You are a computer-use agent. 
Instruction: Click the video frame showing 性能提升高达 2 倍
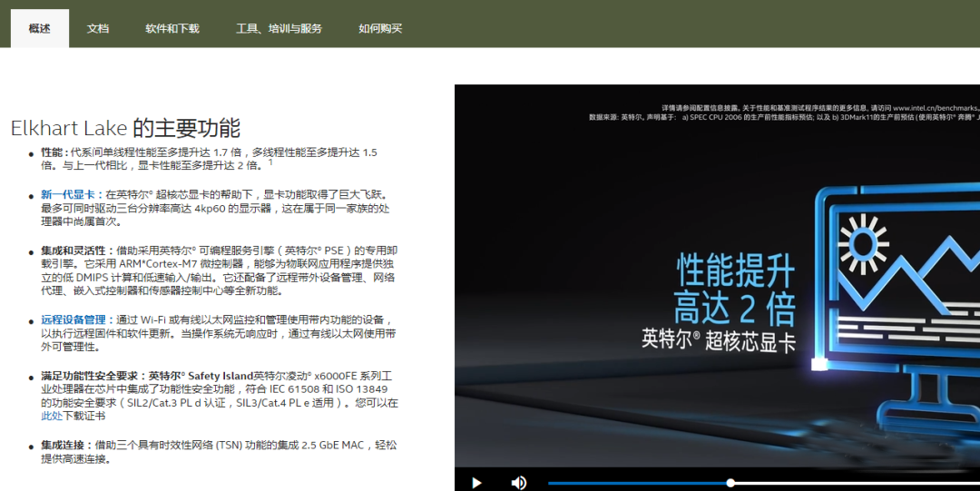point(717,276)
